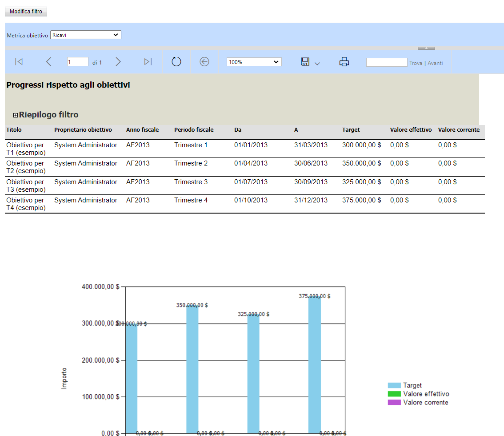This screenshot has height=436, width=504.
Task: Print the Progressi rispetto agli obiettivi report
Action: pos(344,62)
